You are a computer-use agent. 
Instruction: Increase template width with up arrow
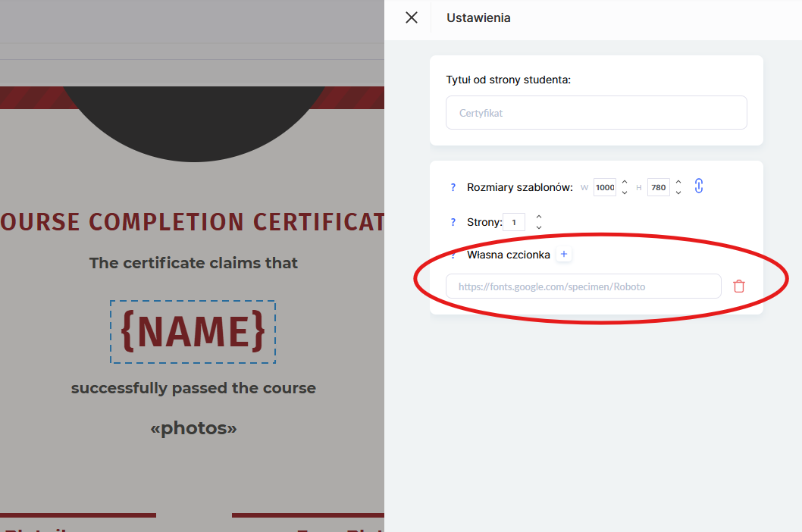[x=625, y=182]
